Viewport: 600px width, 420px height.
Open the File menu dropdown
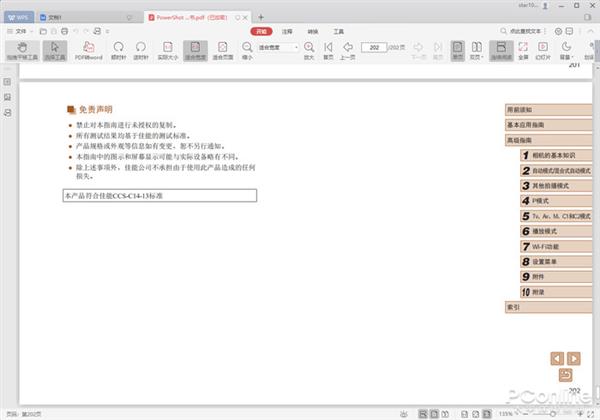[22, 32]
